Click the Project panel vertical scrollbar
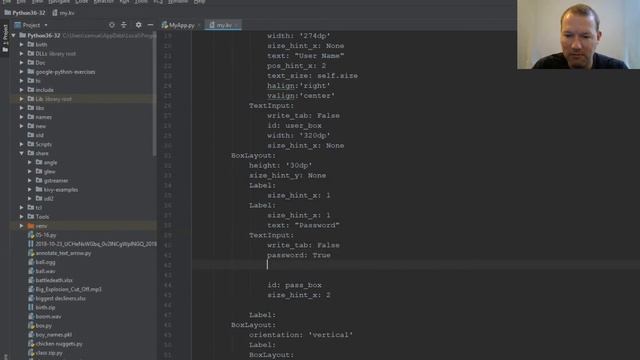 [x=154, y=94]
